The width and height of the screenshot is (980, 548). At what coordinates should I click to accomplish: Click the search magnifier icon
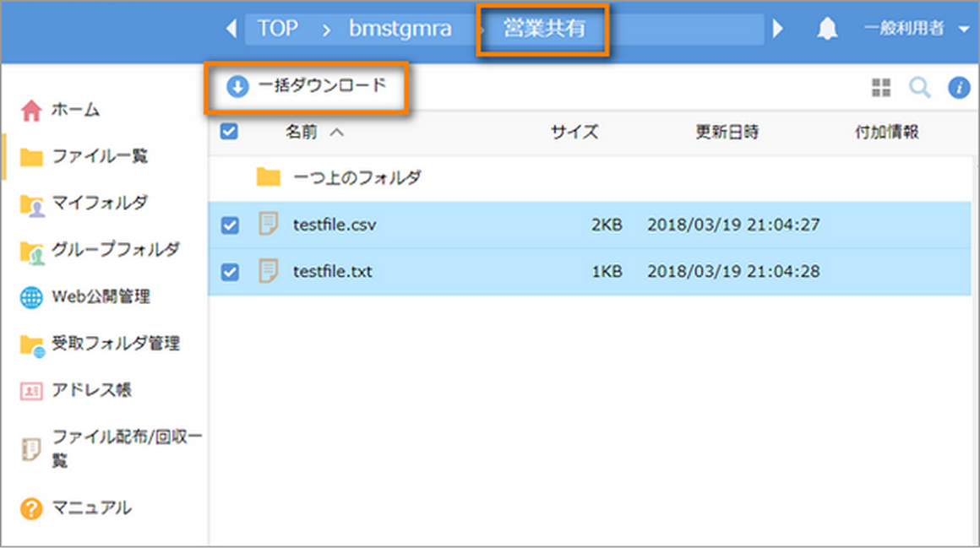tap(920, 87)
